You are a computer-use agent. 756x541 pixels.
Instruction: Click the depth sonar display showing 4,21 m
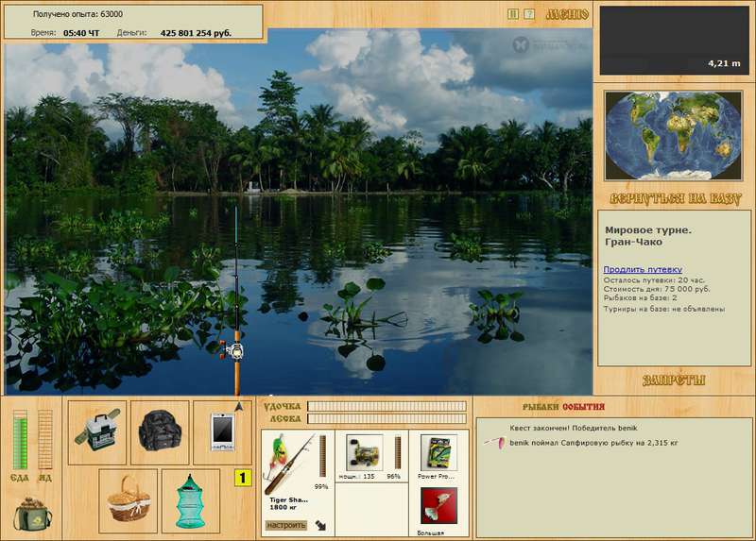(674, 41)
